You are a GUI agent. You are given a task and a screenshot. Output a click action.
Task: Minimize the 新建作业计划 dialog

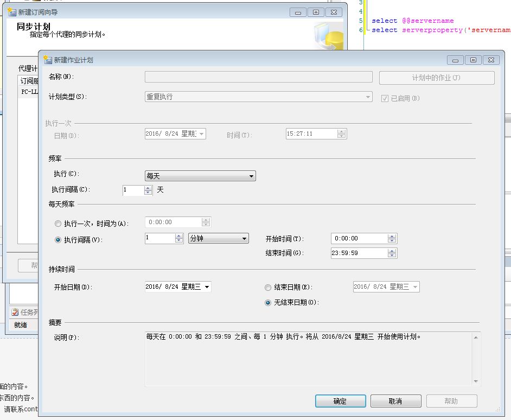pyautogui.click(x=456, y=60)
